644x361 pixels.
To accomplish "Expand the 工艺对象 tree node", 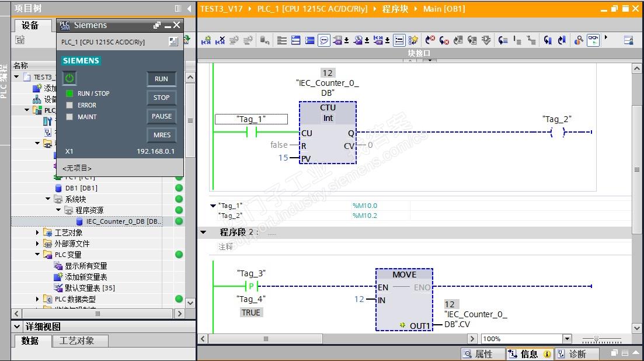I will pos(37,232).
